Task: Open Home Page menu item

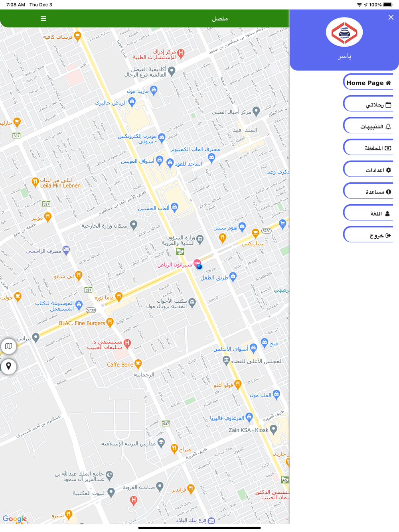Action: (368, 83)
